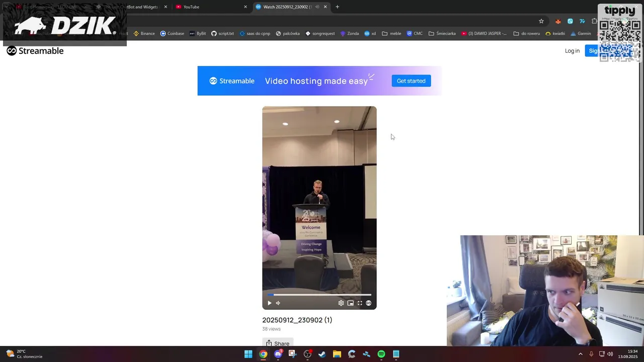Open the weather widget showing 20°C
The width and height of the screenshot is (644, 362).
coord(24,354)
